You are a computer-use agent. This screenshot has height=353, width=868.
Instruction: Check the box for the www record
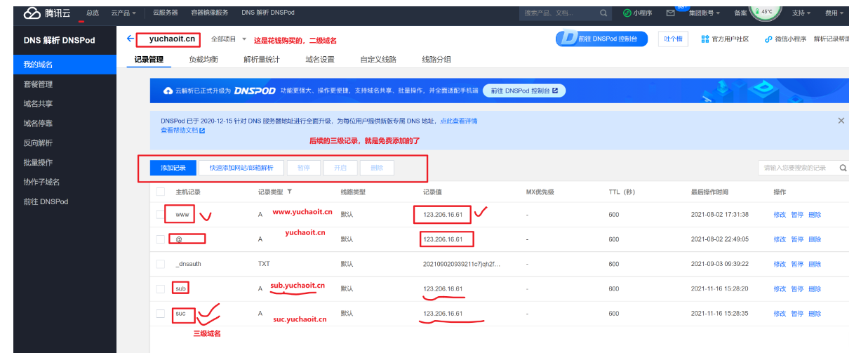161,215
